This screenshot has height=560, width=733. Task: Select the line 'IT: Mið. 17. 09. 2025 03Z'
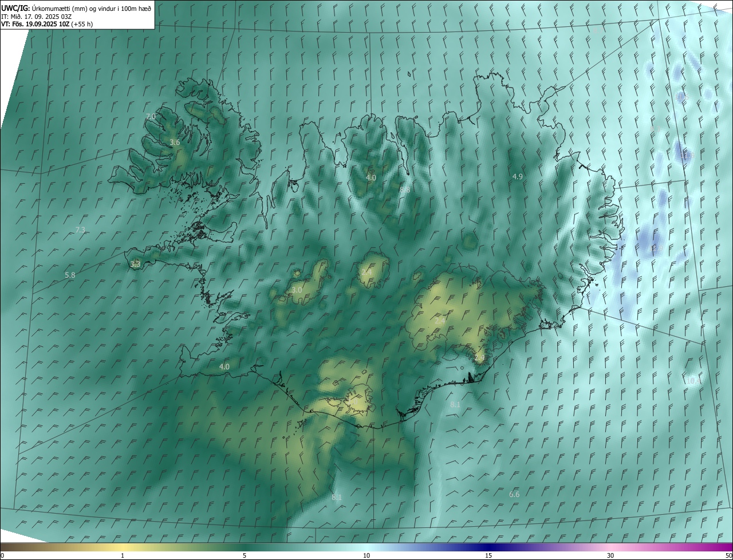click(36, 16)
